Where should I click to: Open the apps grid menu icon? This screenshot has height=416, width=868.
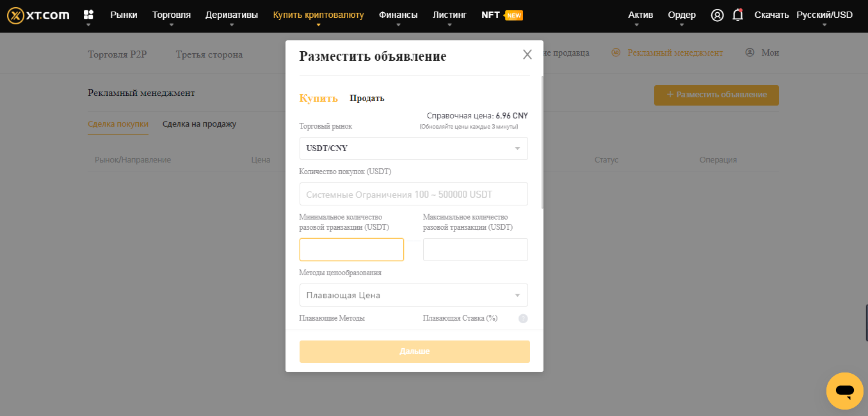[x=88, y=15]
